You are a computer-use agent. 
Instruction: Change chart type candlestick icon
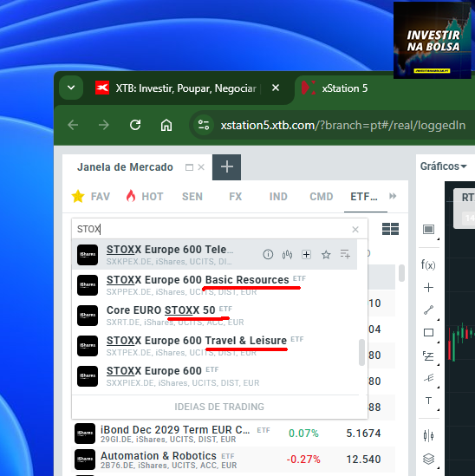click(x=428, y=436)
